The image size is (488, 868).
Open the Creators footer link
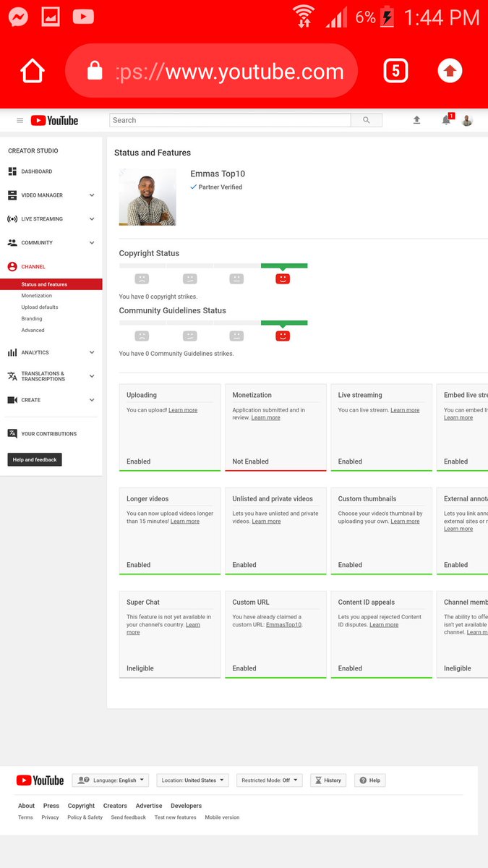click(115, 806)
